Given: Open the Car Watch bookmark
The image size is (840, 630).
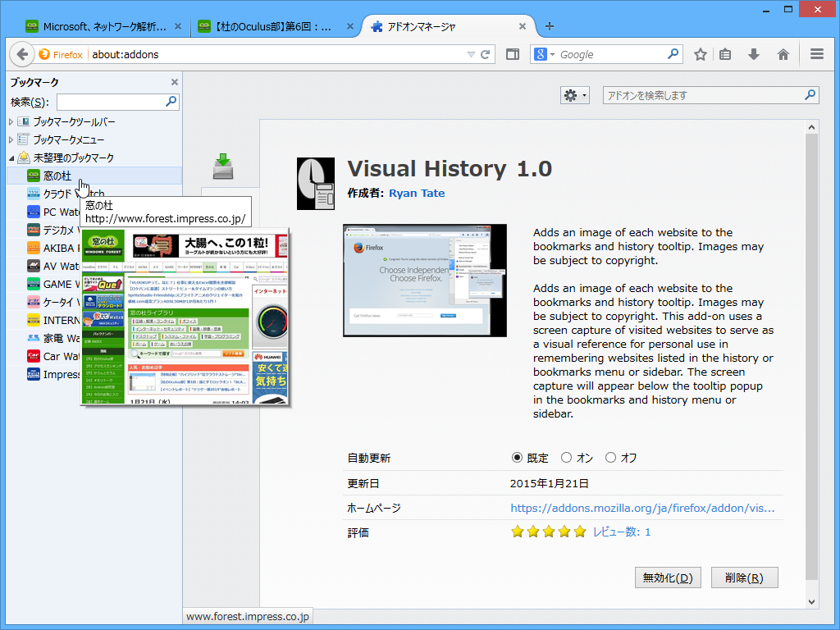Looking at the screenshot, I should (52, 356).
